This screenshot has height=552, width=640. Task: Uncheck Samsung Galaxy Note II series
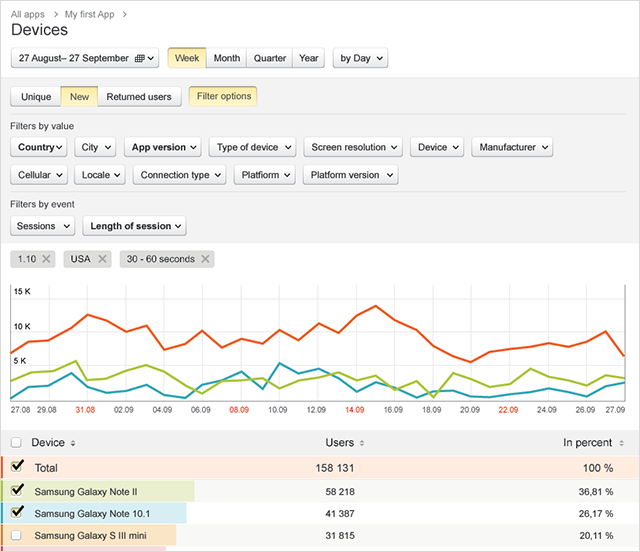17,490
